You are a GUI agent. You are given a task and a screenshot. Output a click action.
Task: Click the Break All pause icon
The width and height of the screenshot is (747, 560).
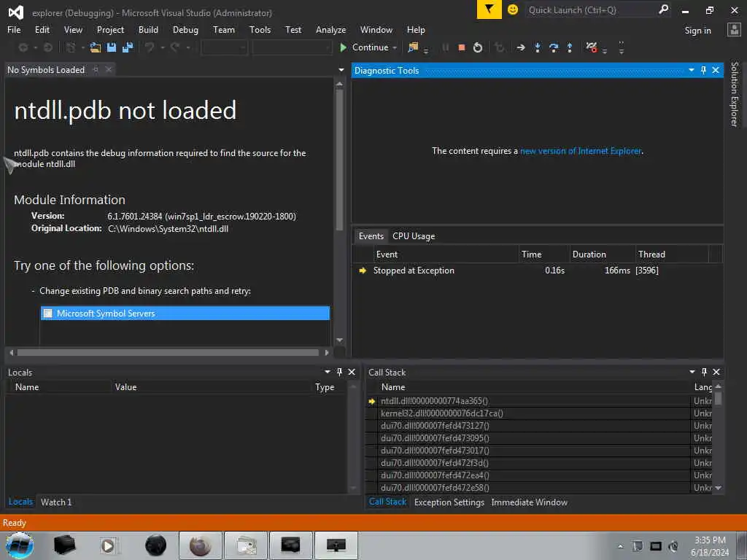(x=446, y=47)
